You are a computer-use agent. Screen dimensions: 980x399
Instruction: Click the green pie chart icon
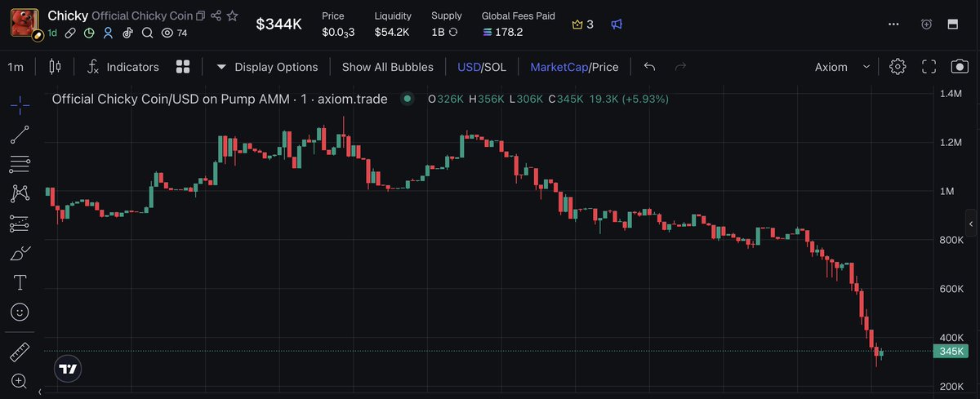[89, 33]
